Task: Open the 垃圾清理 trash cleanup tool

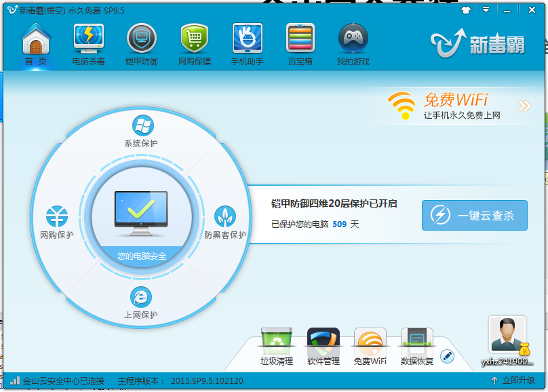Action: pyautogui.click(x=277, y=340)
